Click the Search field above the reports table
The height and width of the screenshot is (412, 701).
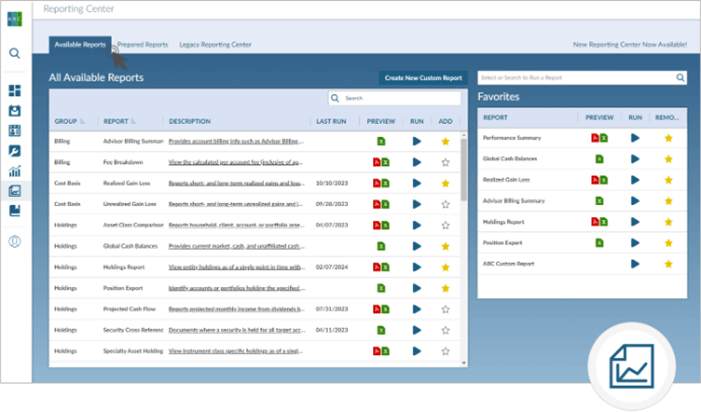click(x=397, y=98)
